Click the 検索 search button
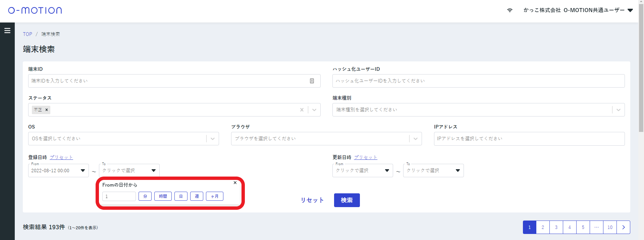 click(347, 200)
